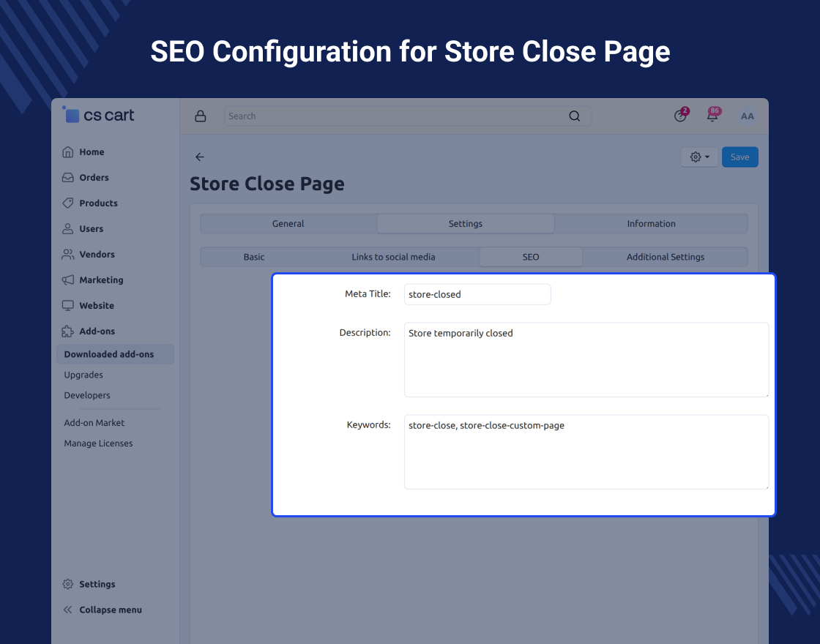Click the lock icon beside search

201,116
